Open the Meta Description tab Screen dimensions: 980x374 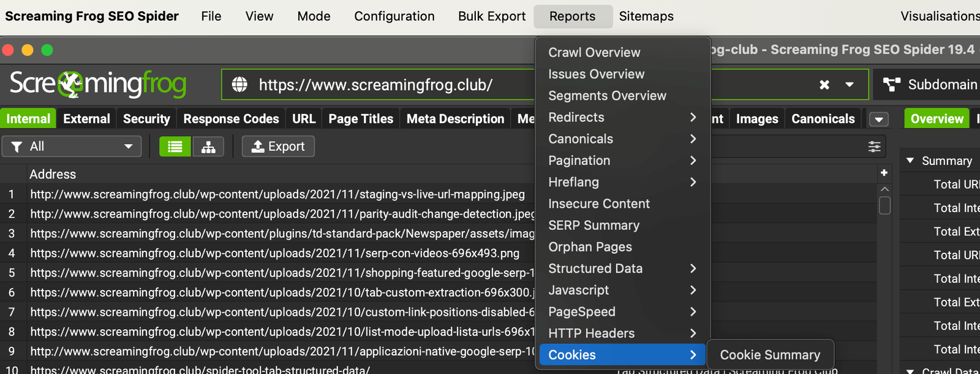pyautogui.click(x=455, y=119)
